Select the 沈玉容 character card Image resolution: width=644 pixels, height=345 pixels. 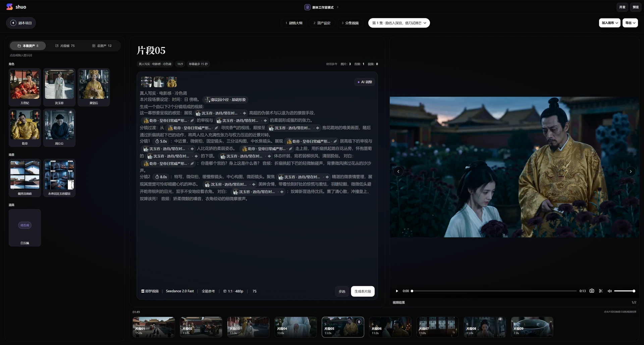pos(59,87)
